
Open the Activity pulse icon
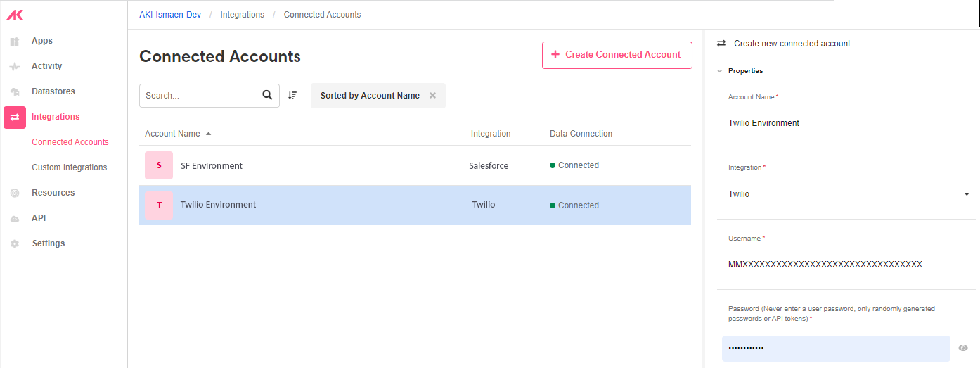click(x=15, y=67)
